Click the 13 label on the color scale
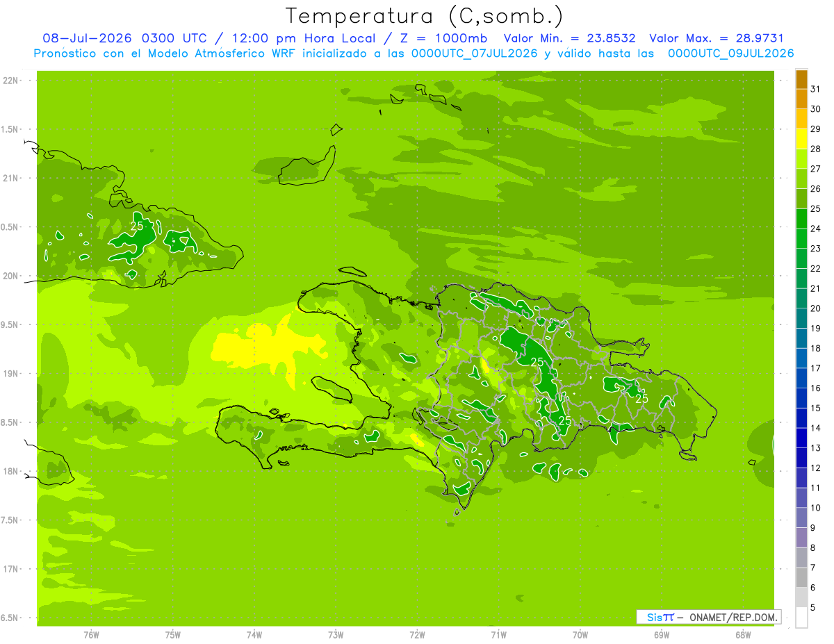 815,448
